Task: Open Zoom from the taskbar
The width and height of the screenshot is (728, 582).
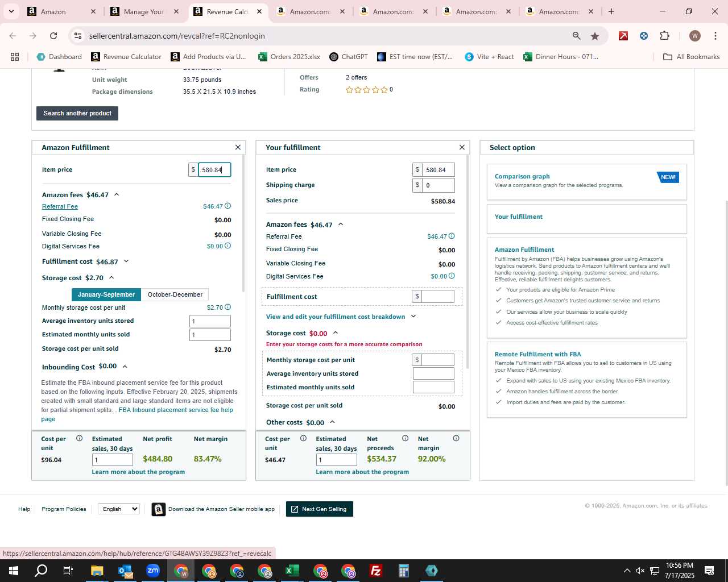Action: click(153, 571)
